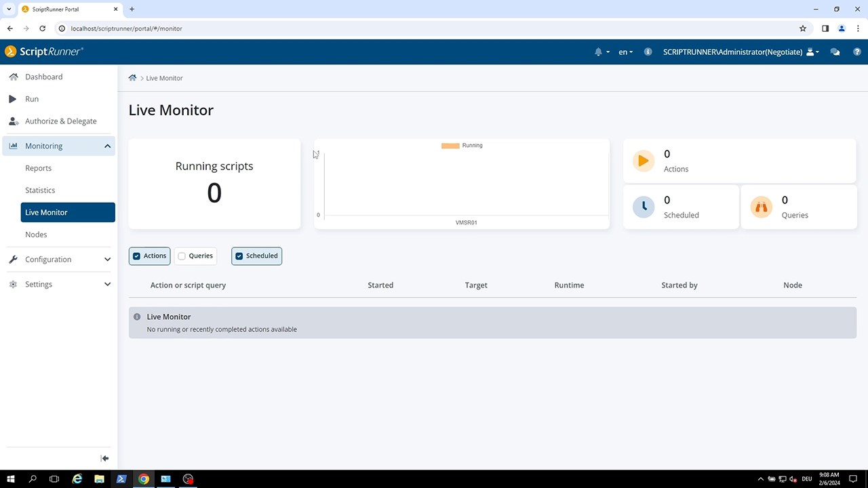
Task: Open a new browser tab
Action: tap(132, 9)
